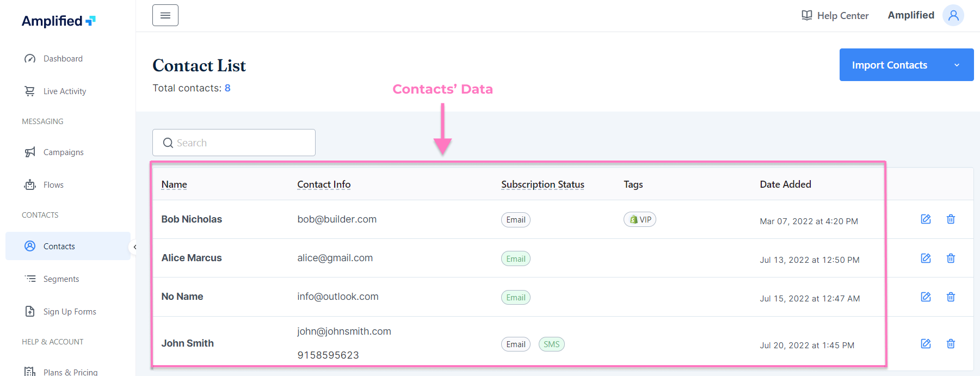The height and width of the screenshot is (376, 980).
Task: Select the name John Smith
Action: [x=188, y=343]
